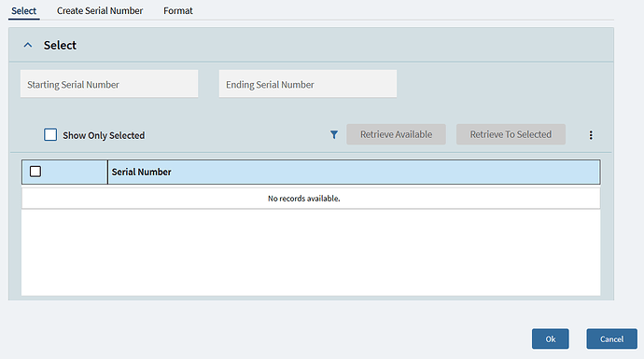
Task: Confirm with the Ok button
Action: pos(551,338)
